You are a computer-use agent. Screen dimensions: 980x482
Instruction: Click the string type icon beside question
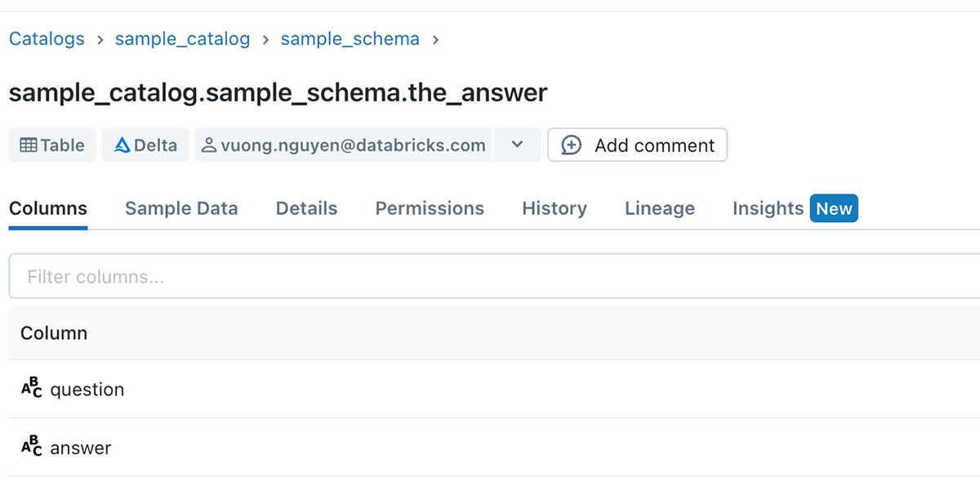[x=31, y=389]
